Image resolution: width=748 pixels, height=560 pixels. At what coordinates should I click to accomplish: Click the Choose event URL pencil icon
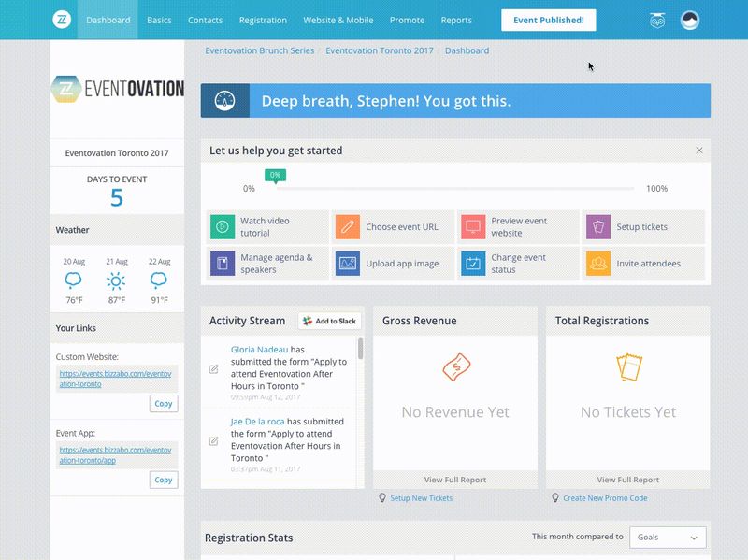[x=345, y=225]
